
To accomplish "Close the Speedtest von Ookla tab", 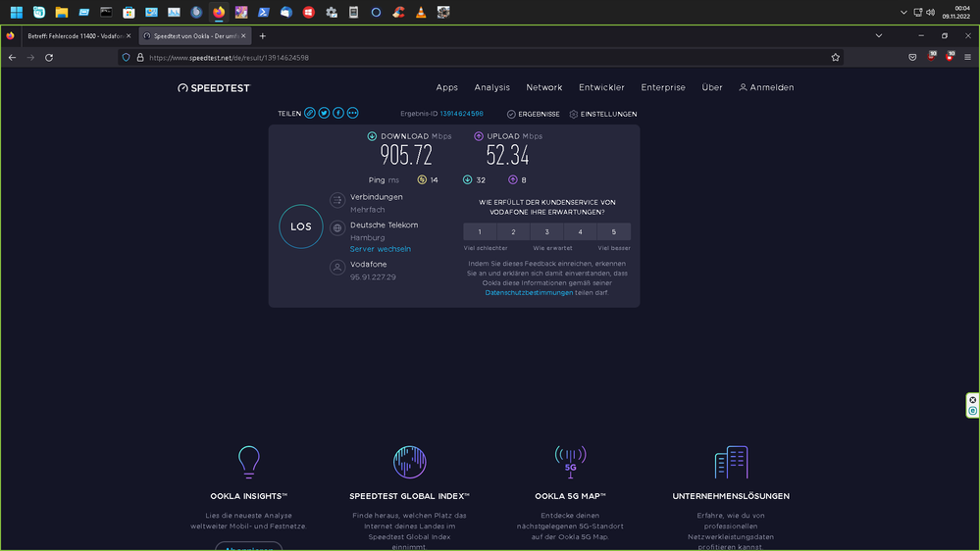I will (x=243, y=36).
